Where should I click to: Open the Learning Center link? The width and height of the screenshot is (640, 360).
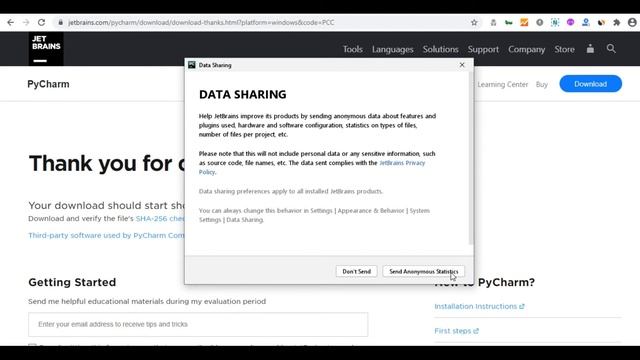point(503,84)
